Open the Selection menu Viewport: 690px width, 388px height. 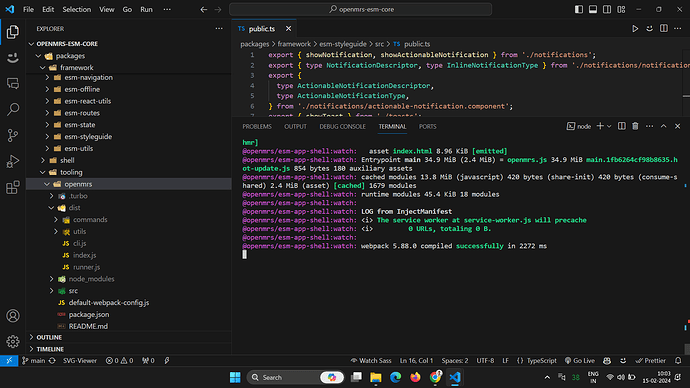click(77, 9)
